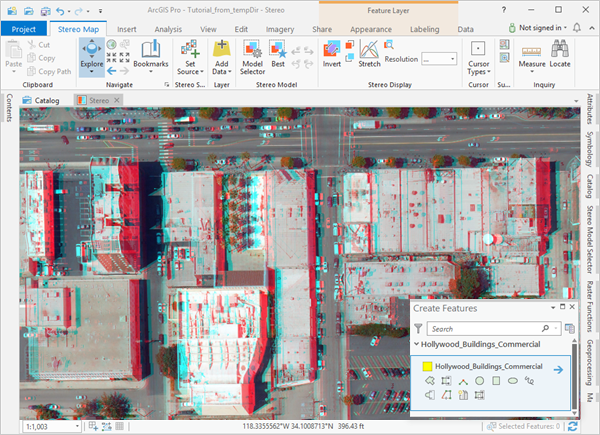Image resolution: width=600 pixels, height=435 pixels.
Task: Toggle the grid icon in status bar
Action: (x=119, y=426)
